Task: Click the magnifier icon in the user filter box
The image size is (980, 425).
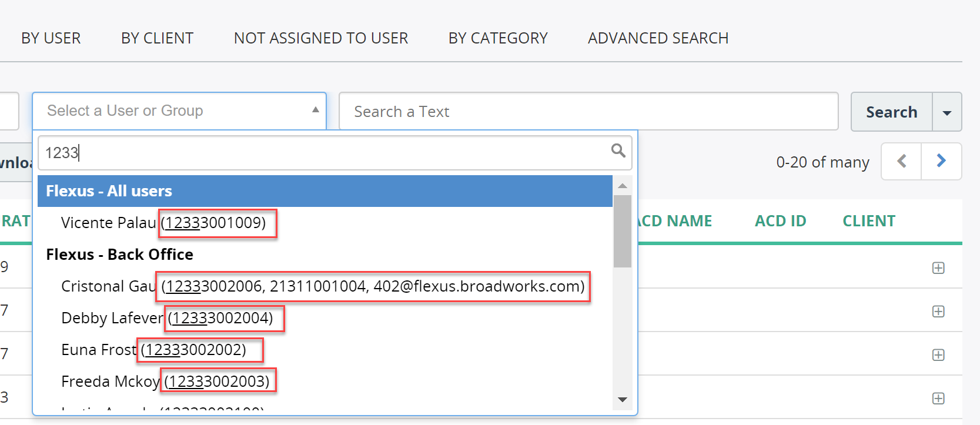Action: (618, 150)
